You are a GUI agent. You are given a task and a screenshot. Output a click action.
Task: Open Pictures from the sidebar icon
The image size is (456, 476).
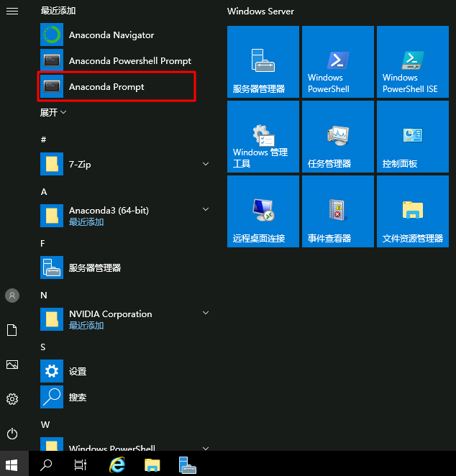pos(12,365)
